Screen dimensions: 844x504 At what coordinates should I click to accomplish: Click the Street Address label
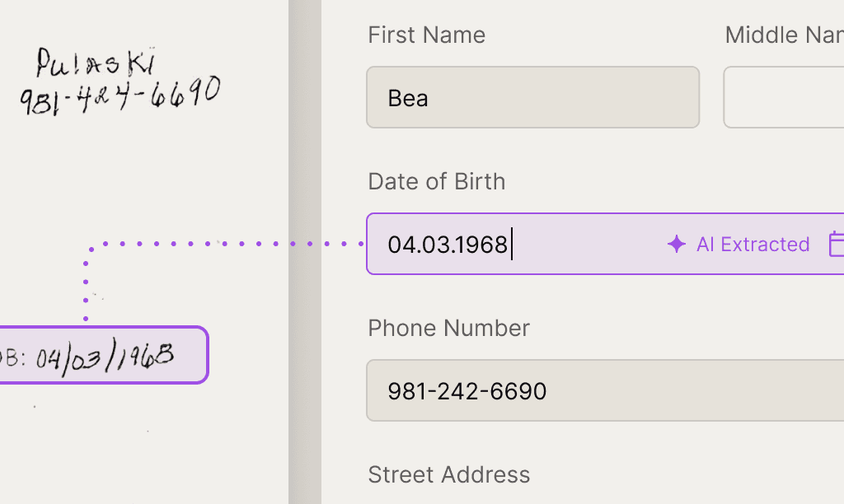448,474
